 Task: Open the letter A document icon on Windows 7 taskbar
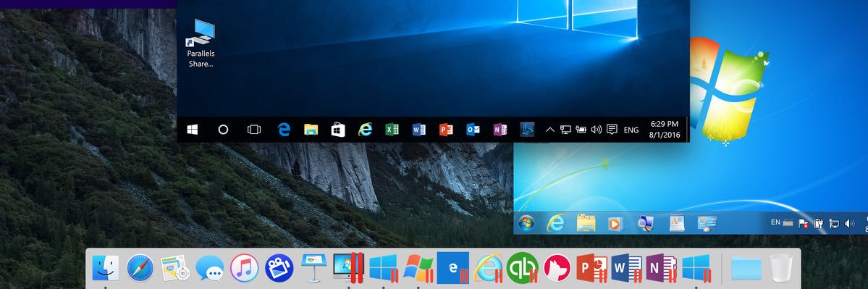pos(676,223)
